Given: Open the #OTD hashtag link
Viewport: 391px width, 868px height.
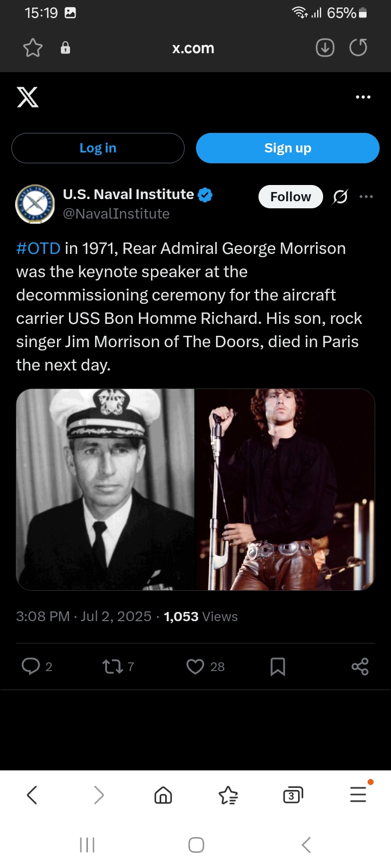Looking at the screenshot, I should click(38, 248).
